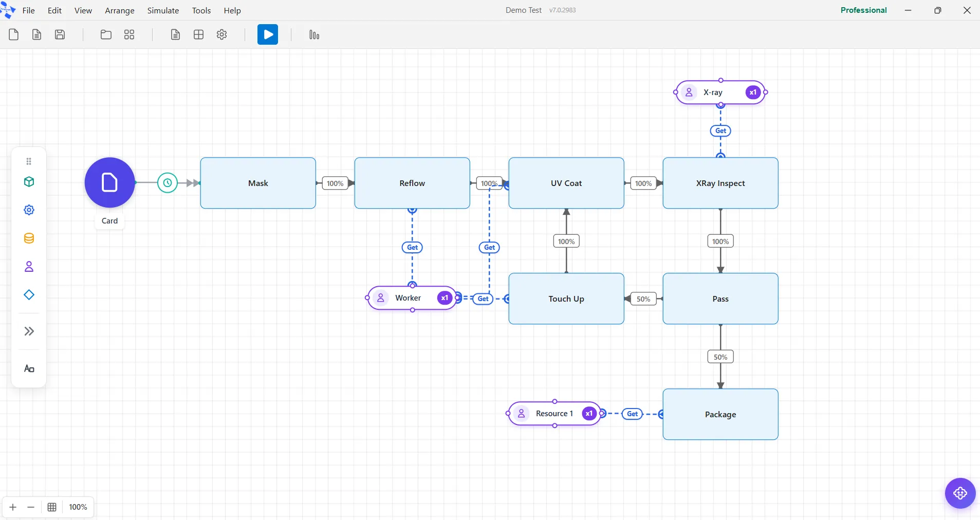Click the Get label between Worker and Touch Up

(x=483, y=299)
